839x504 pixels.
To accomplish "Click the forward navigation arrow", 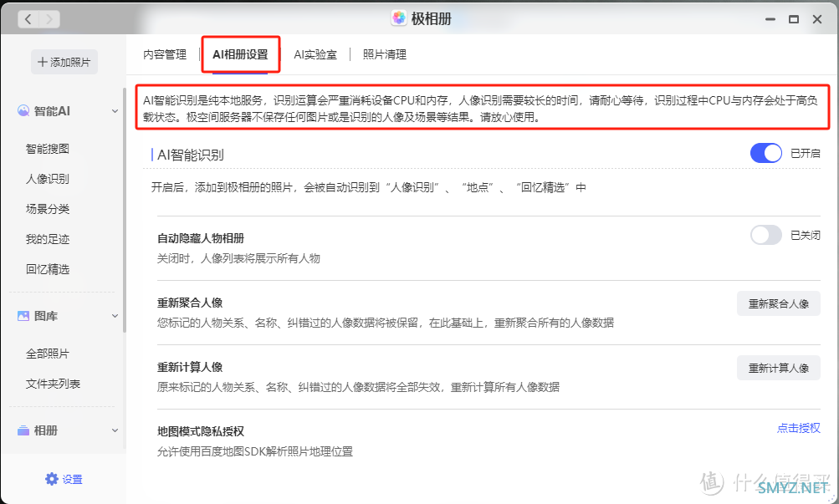I will click(49, 19).
